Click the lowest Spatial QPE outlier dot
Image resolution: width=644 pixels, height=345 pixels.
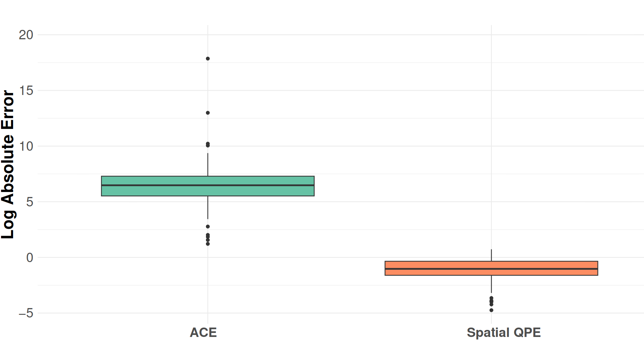491,310
